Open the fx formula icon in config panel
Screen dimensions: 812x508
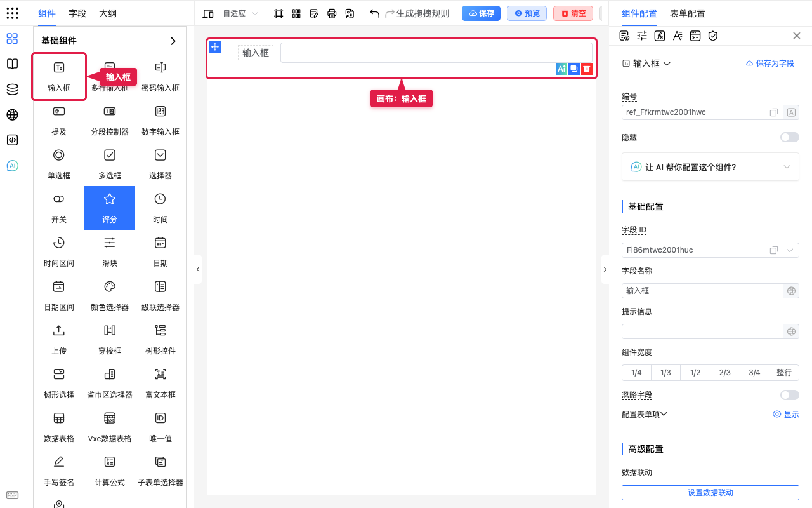pyautogui.click(x=660, y=36)
